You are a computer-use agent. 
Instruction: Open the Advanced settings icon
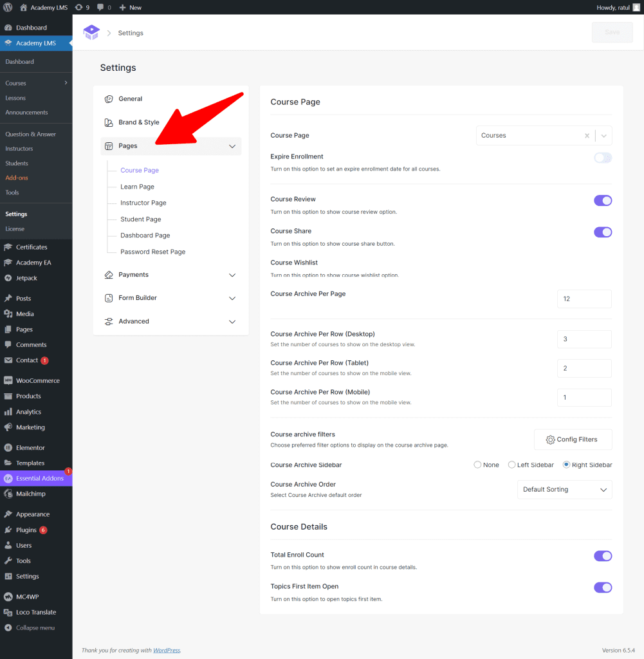pyautogui.click(x=108, y=321)
